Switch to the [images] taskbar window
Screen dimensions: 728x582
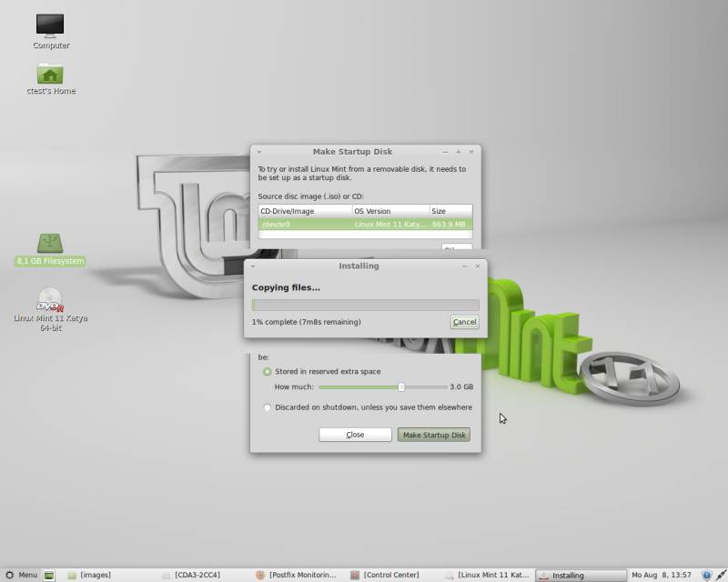[x=89, y=575]
